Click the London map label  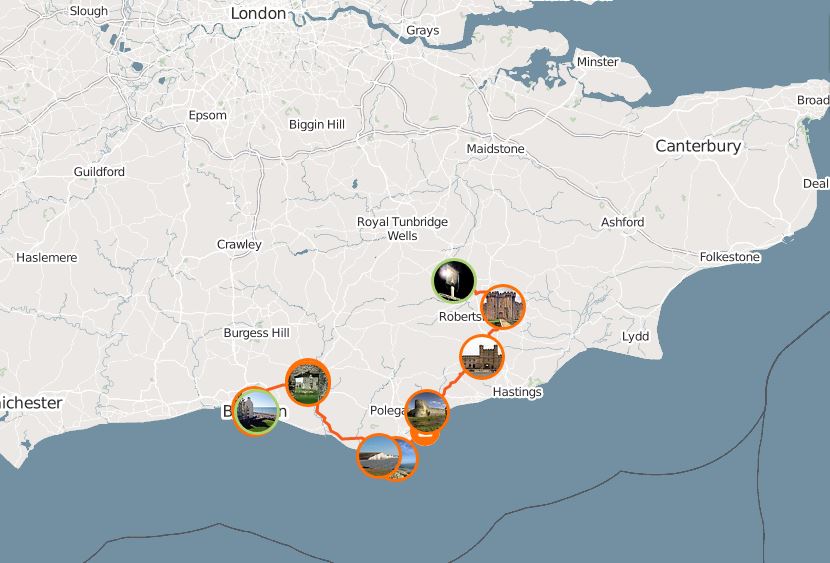click(258, 13)
